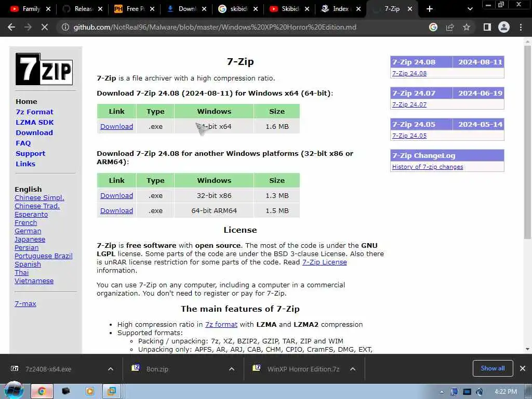The width and height of the screenshot is (532, 399).
Task: Go to LZMA SDK in sidebar
Action: point(35,123)
